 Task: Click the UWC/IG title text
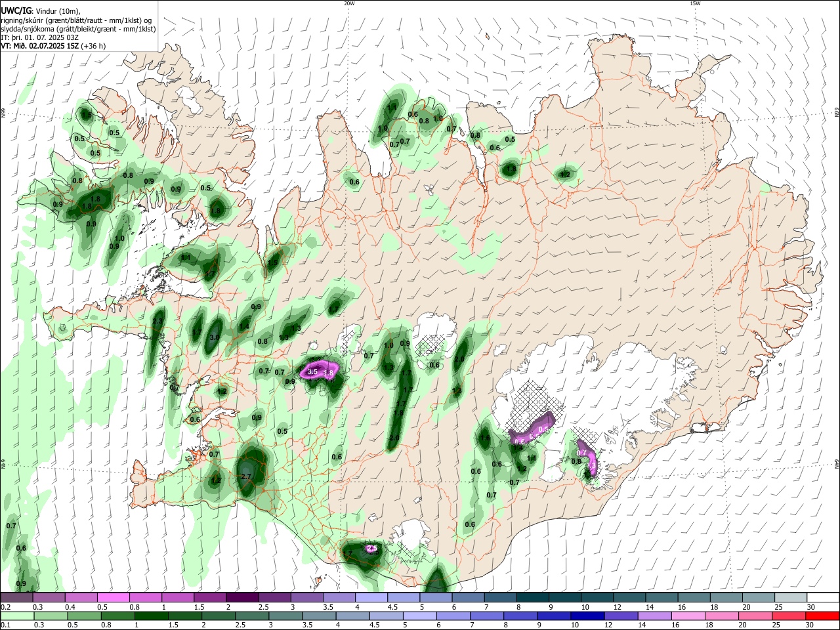point(16,10)
